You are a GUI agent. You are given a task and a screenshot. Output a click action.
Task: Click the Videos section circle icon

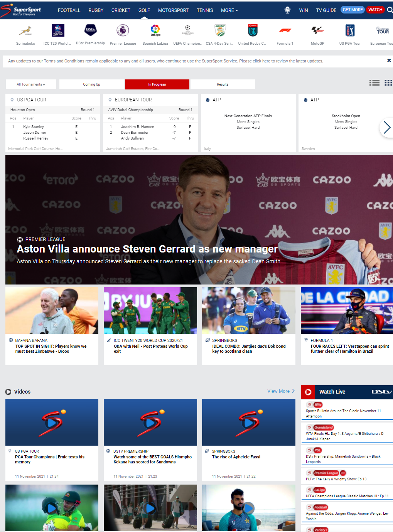click(x=8, y=392)
